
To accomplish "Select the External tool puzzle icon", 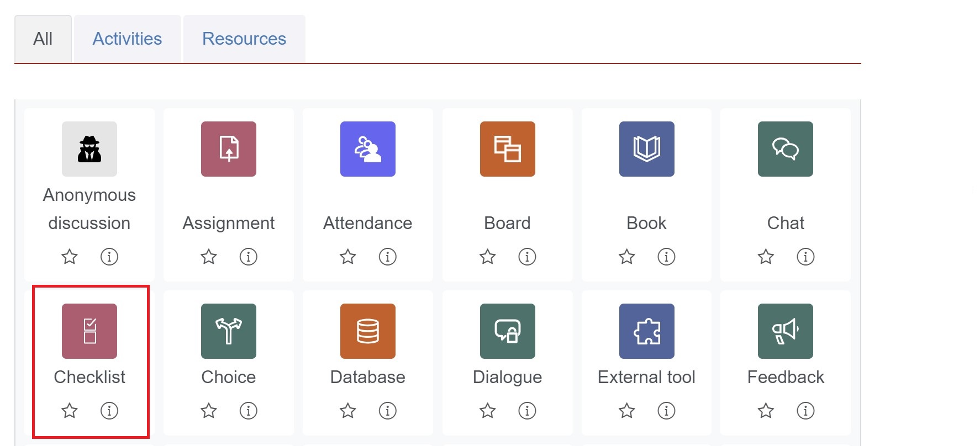I will (646, 331).
